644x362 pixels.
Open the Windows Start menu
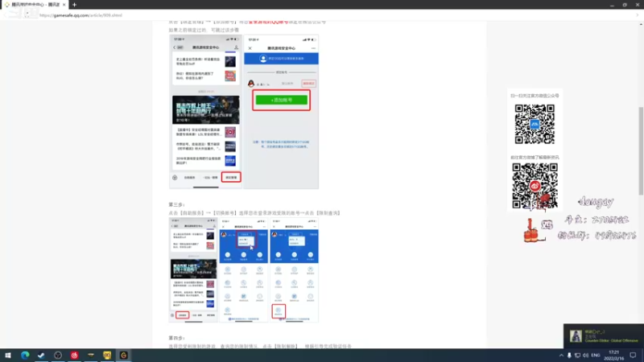8,356
